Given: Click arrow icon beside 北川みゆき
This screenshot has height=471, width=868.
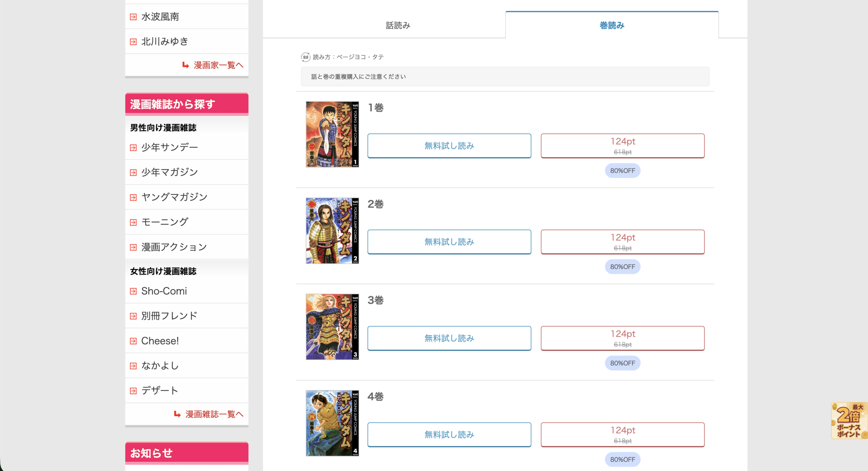Looking at the screenshot, I should (x=133, y=42).
